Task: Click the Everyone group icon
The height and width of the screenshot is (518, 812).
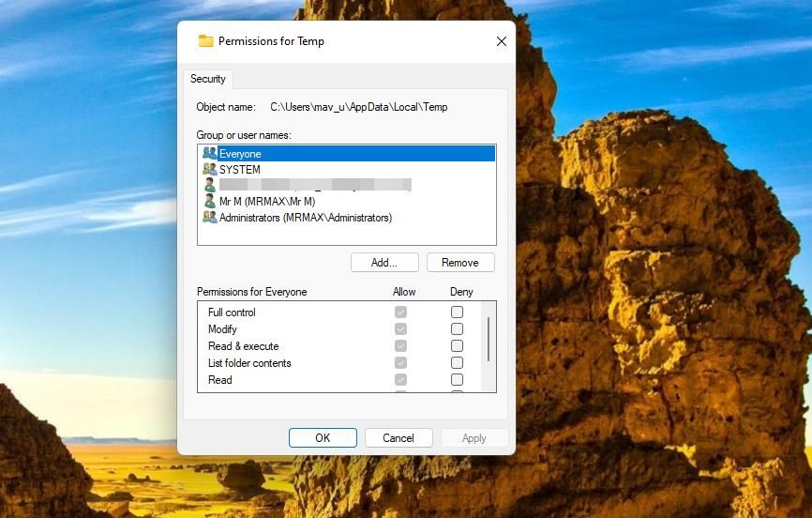Action: coord(209,153)
